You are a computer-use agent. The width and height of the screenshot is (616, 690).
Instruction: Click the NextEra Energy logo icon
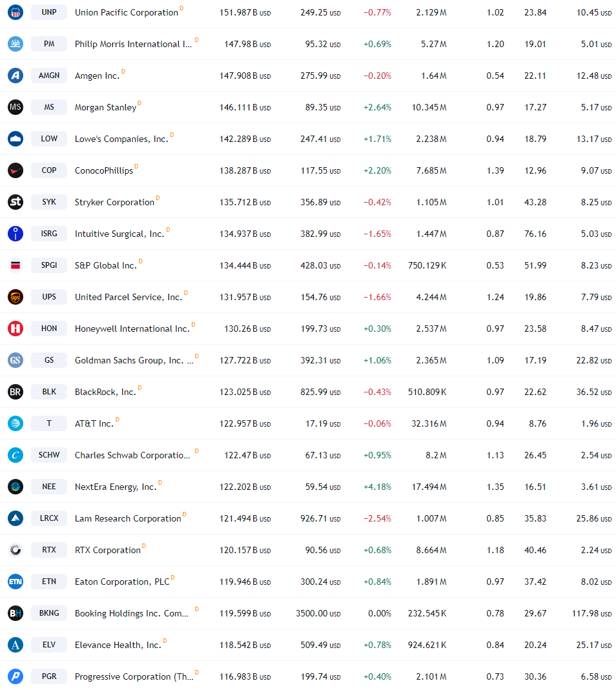(15, 487)
